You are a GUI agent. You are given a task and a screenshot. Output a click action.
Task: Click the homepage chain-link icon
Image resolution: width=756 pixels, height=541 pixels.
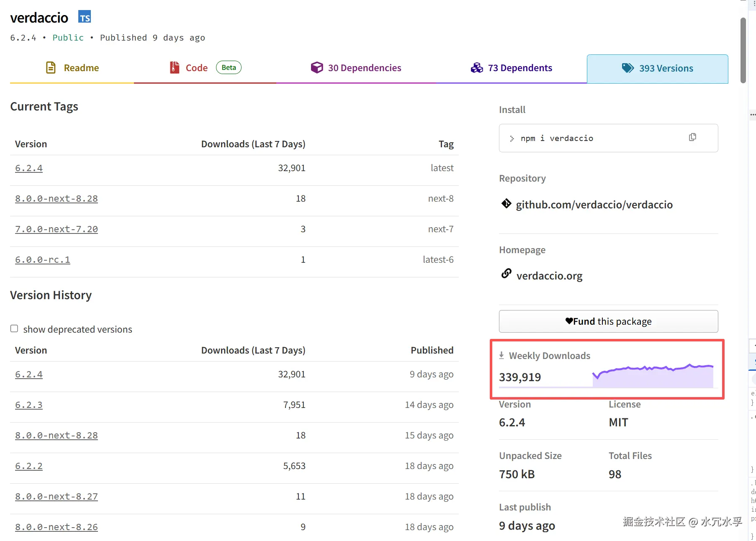click(x=506, y=274)
